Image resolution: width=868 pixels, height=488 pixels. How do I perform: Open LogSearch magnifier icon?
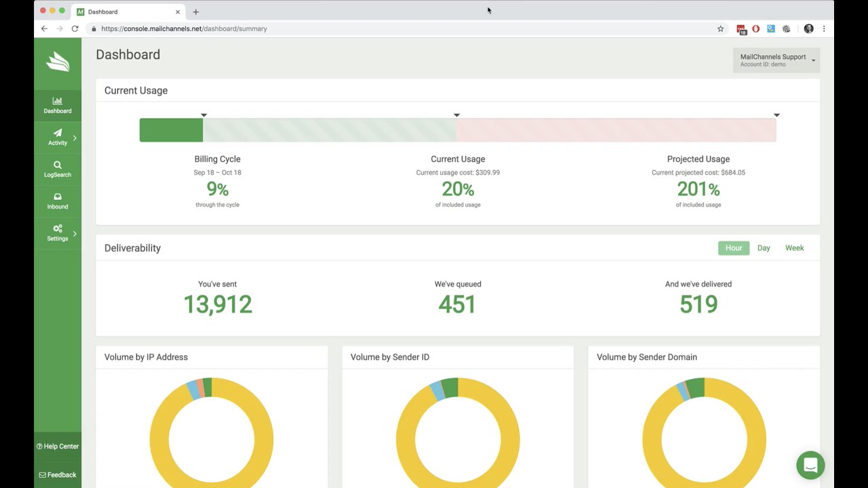58,165
